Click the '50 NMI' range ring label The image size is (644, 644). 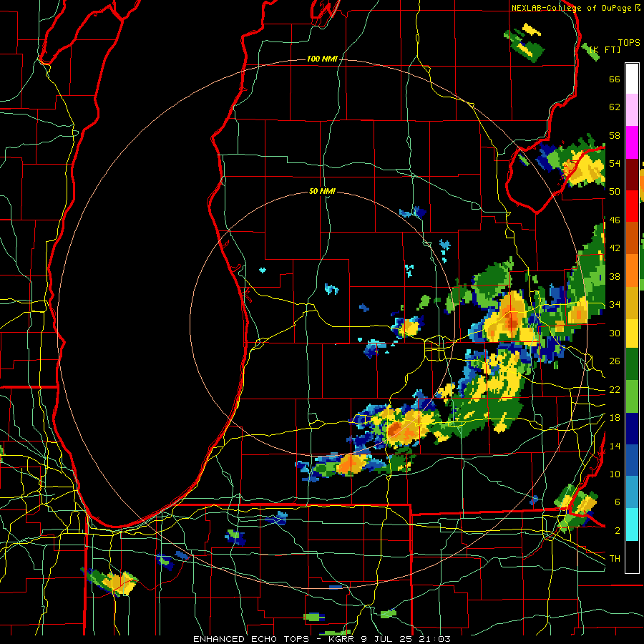click(322, 191)
